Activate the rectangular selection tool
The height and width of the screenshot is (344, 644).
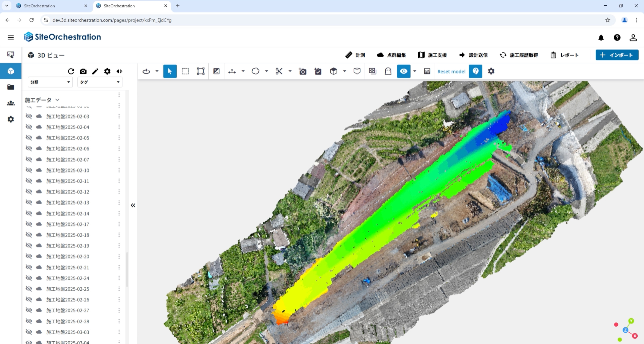pos(185,71)
